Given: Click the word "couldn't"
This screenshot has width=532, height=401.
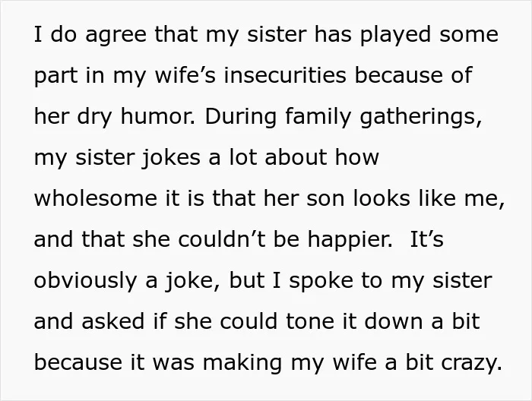Looking at the screenshot, I should pos(222,239).
